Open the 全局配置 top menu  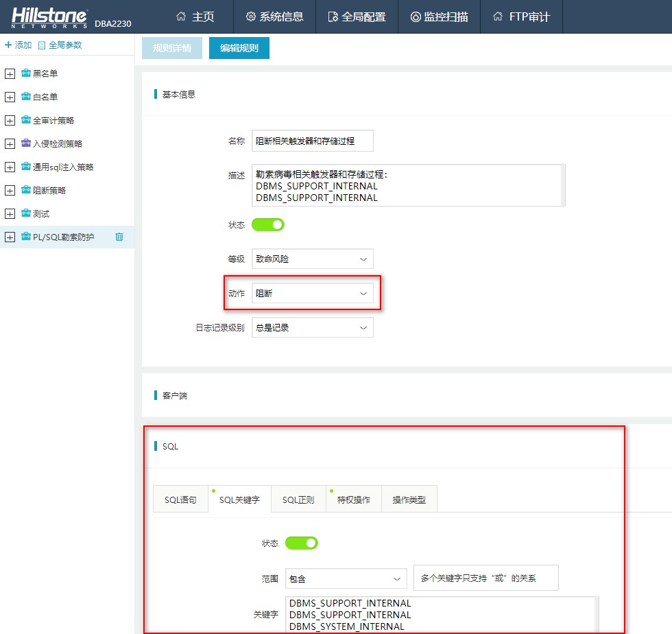point(357,16)
